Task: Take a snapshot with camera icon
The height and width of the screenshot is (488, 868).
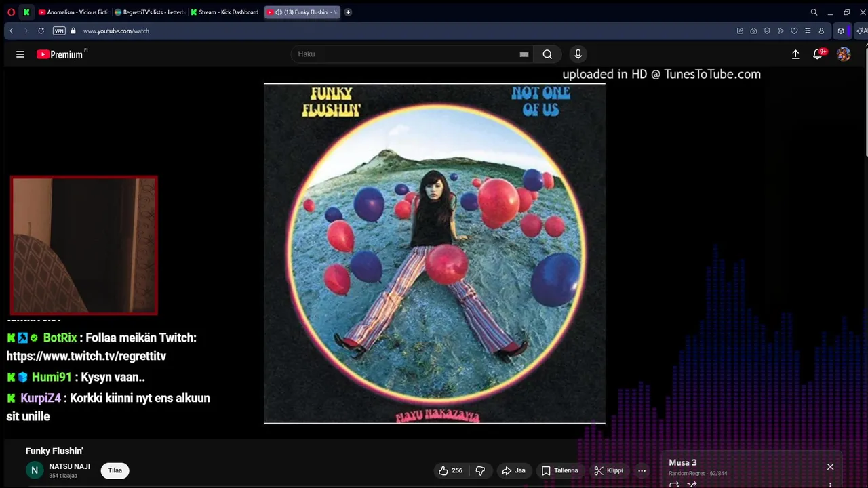Action: pyautogui.click(x=753, y=30)
